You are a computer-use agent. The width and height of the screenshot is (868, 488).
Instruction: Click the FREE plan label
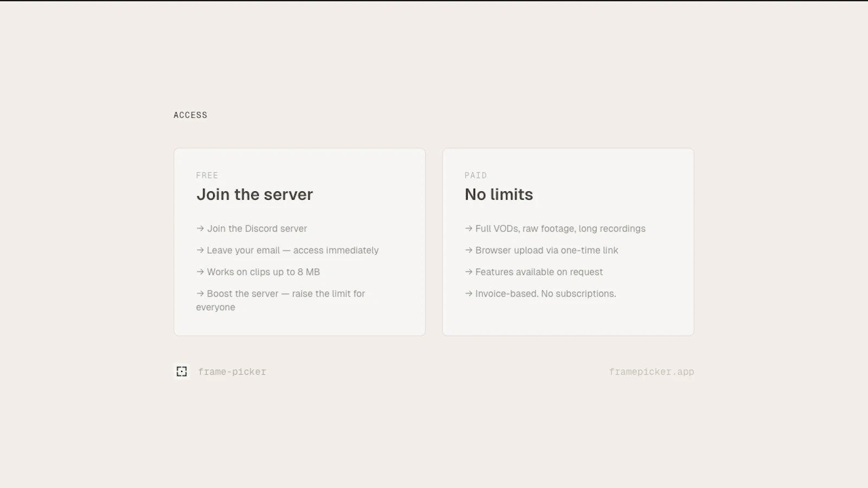tap(207, 175)
